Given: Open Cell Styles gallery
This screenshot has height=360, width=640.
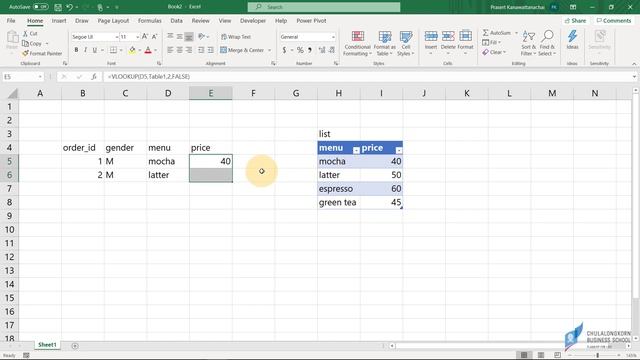Looking at the screenshot, I should coord(405,43).
